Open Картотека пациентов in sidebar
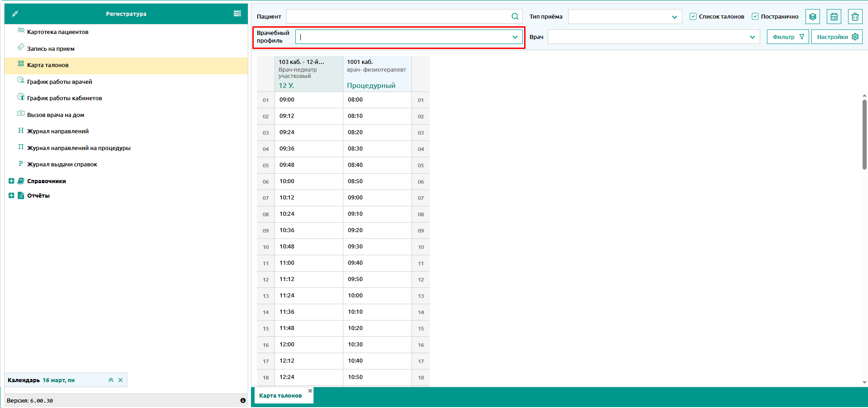The height and width of the screenshot is (408, 868). point(58,32)
